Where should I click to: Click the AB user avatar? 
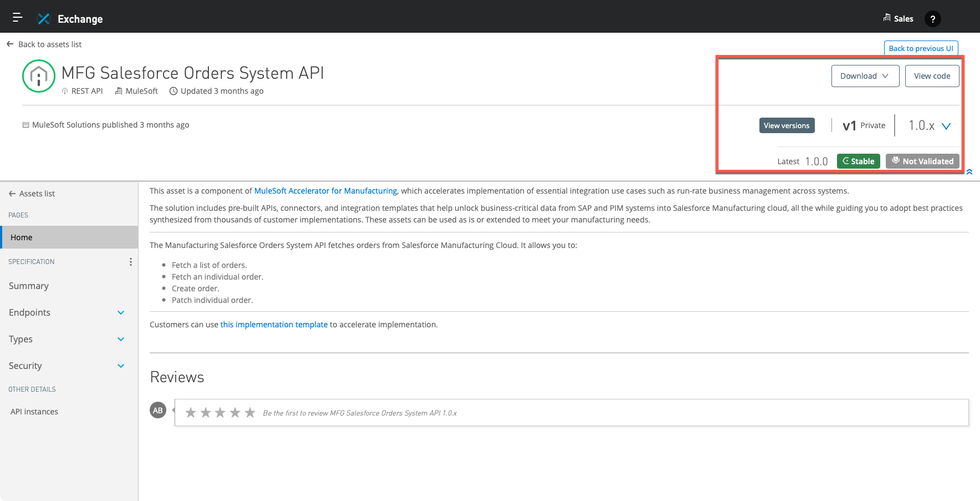(158, 410)
